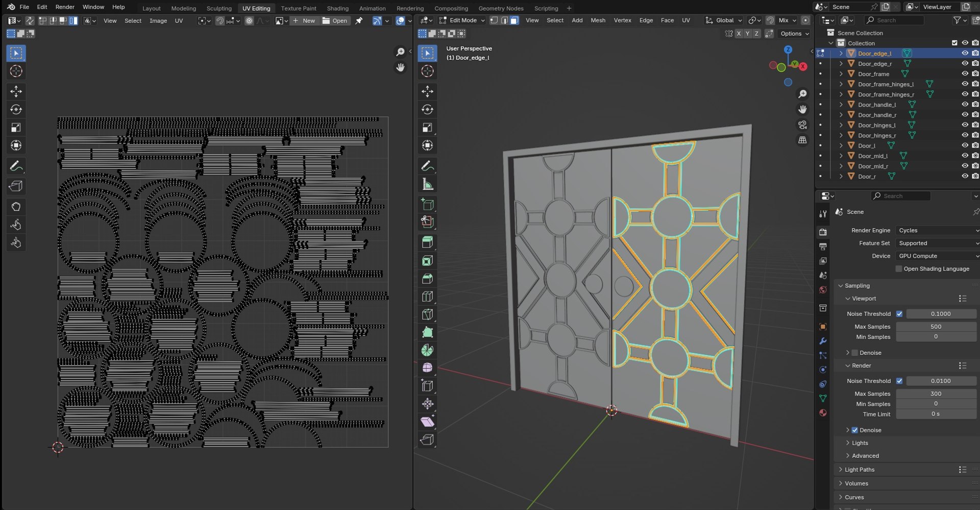The image size is (980, 510).
Task: Switch to the Texture Paint workspace tab
Action: click(x=299, y=8)
